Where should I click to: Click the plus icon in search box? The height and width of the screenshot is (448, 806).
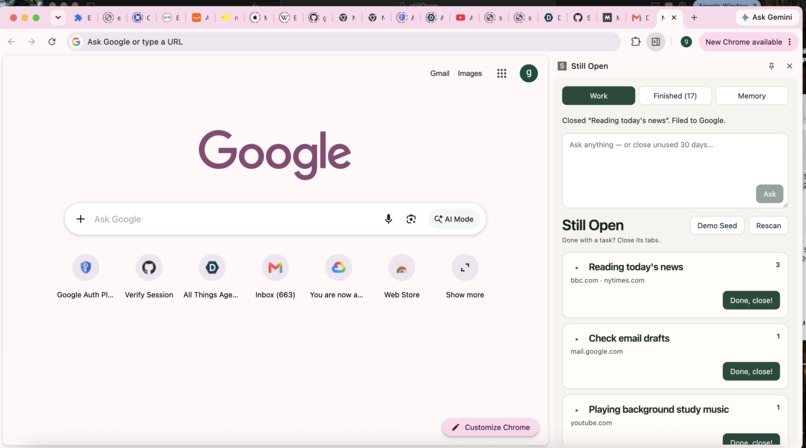pos(81,219)
